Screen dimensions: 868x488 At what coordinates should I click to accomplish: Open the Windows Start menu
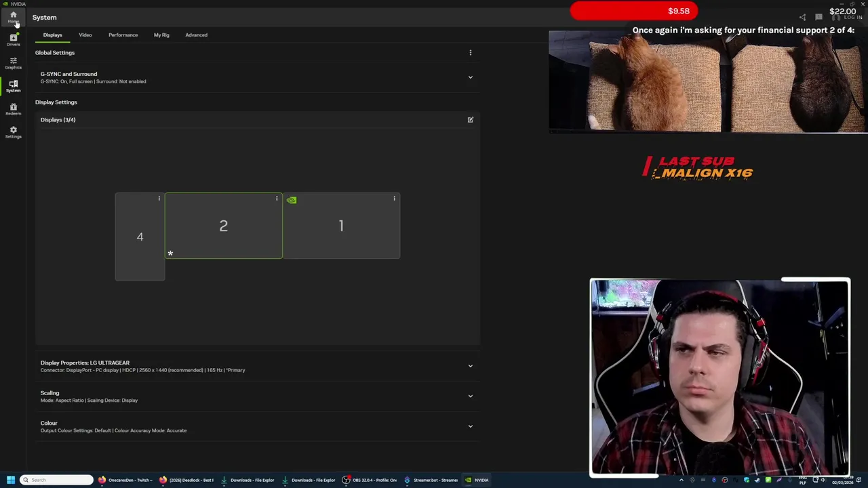click(x=11, y=480)
